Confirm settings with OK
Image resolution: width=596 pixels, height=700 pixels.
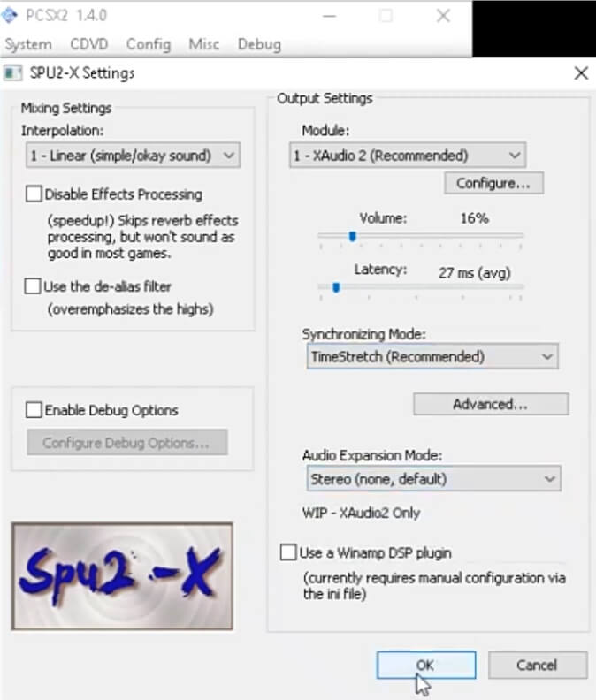[x=426, y=665]
